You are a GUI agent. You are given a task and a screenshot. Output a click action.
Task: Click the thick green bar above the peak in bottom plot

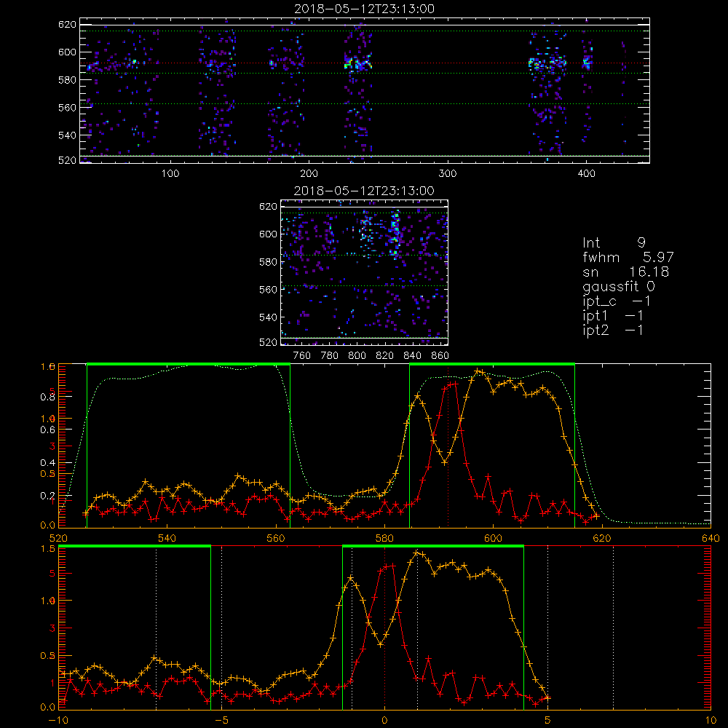tap(433, 546)
